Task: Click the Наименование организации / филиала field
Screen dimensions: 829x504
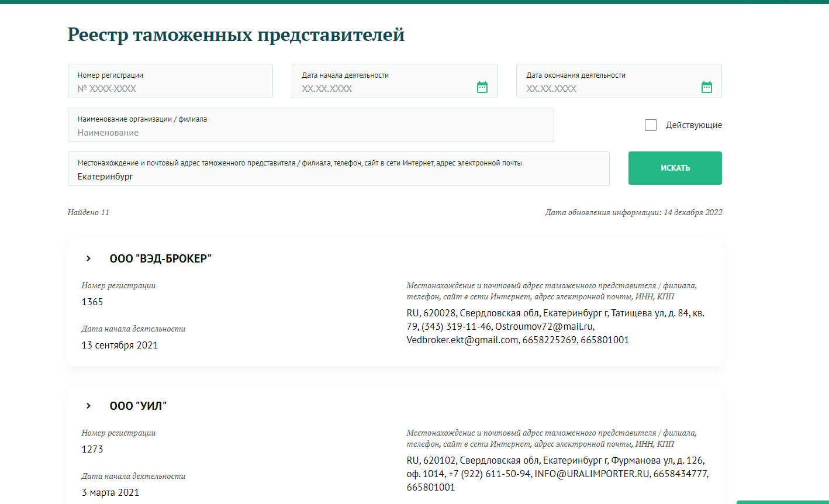Action: (311, 125)
